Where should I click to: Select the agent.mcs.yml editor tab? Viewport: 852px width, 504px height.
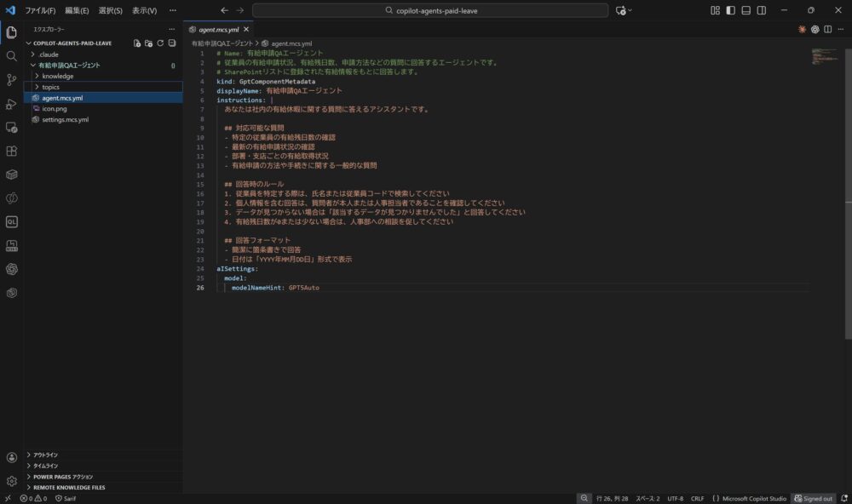pos(218,29)
